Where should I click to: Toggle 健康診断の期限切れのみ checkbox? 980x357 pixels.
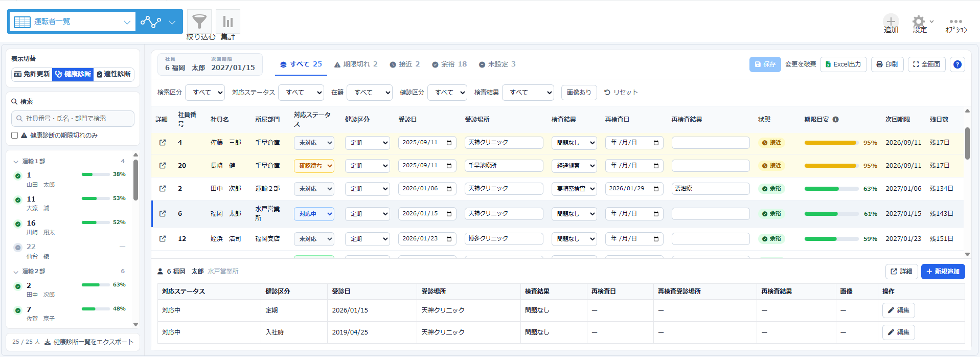(x=15, y=136)
